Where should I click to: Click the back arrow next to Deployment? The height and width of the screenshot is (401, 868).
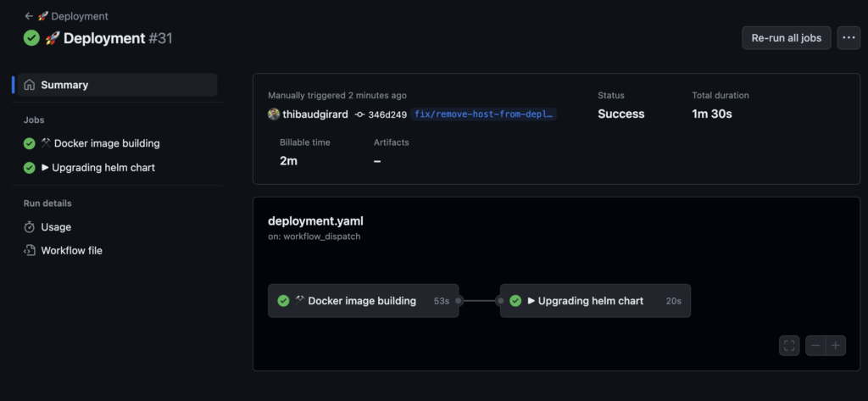coord(29,16)
